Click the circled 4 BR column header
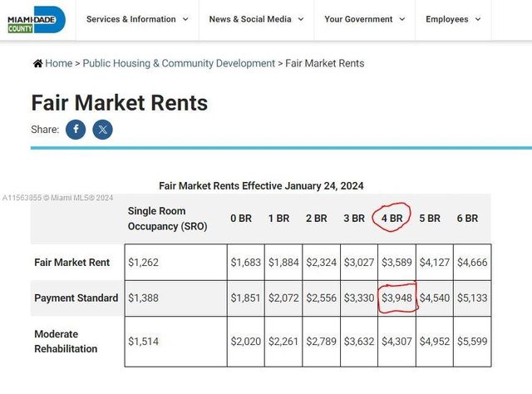The height and width of the screenshot is (394, 532). coord(392,219)
